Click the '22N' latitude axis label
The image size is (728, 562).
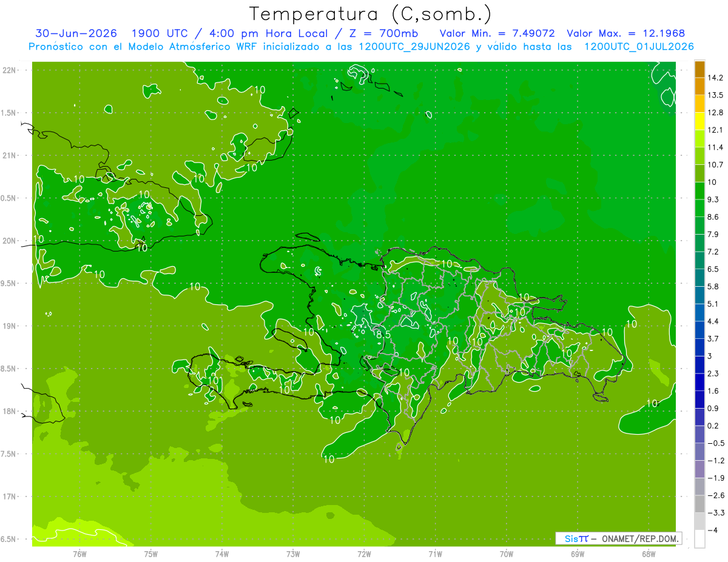point(9,70)
